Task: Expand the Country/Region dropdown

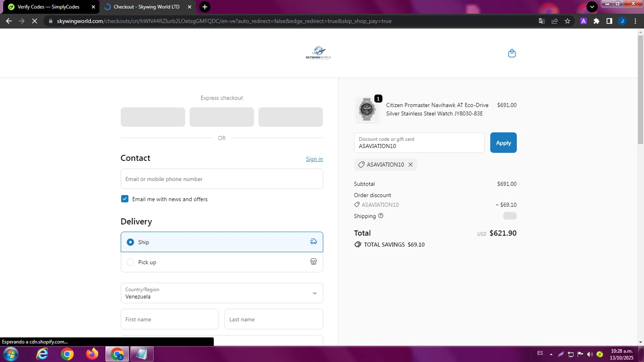Action: [x=222, y=293]
